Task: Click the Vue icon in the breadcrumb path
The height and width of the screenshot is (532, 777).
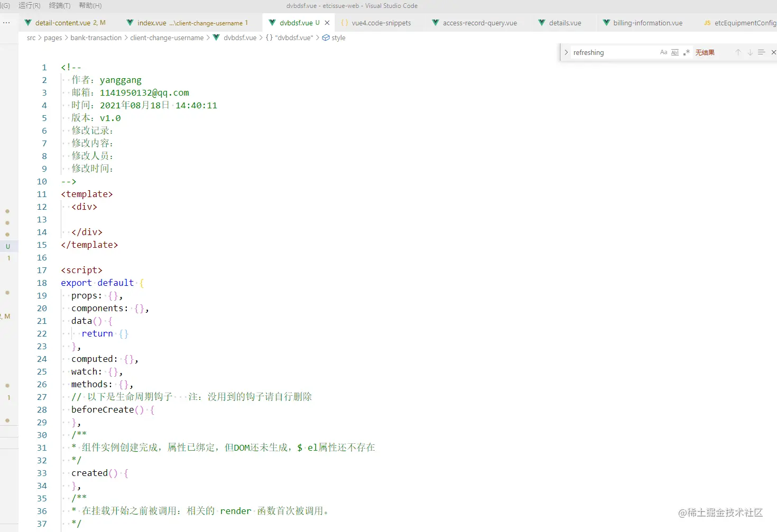Action: (x=216, y=38)
